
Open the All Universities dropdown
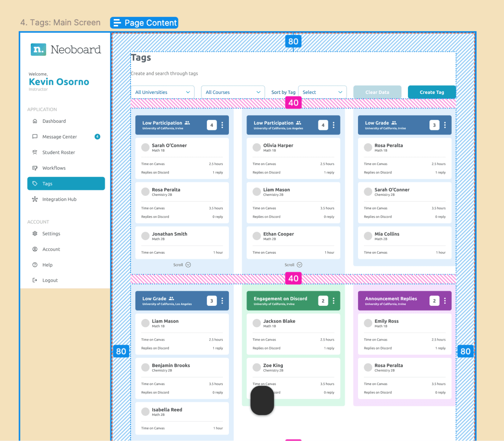point(162,92)
